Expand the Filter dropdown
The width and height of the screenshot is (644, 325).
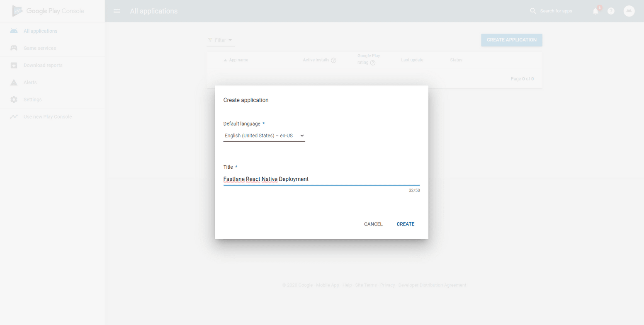[x=220, y=40]
